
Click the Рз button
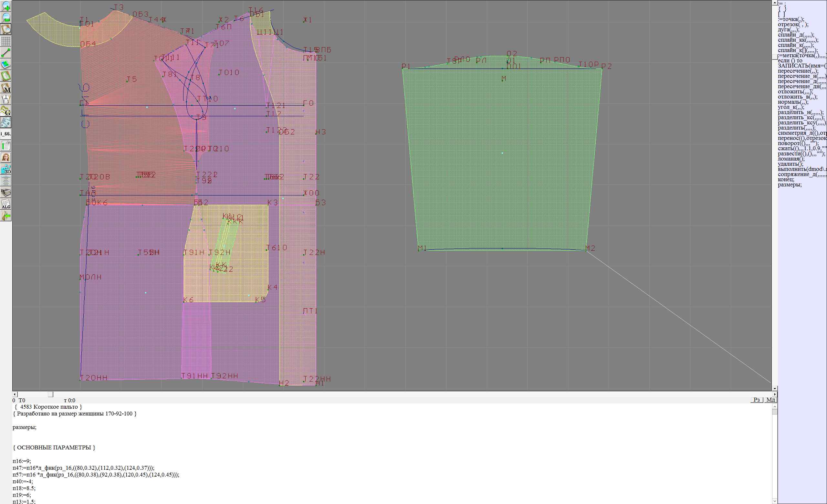coord(757,400)
